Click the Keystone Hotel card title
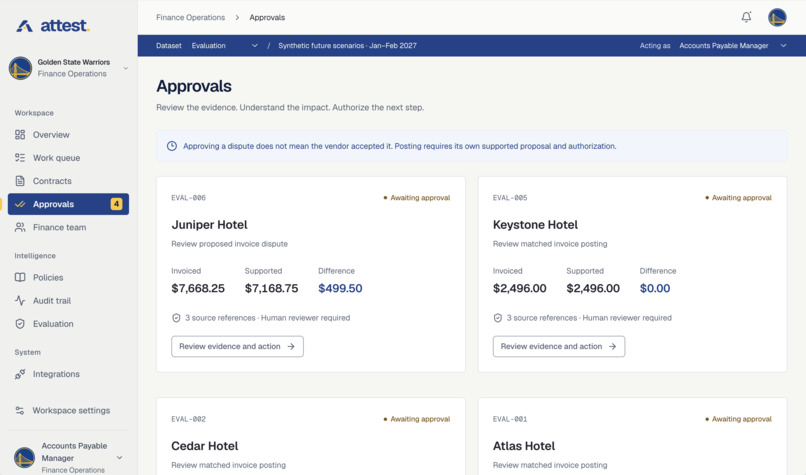The height and width of the screenshot is (475, 806). 535,225
